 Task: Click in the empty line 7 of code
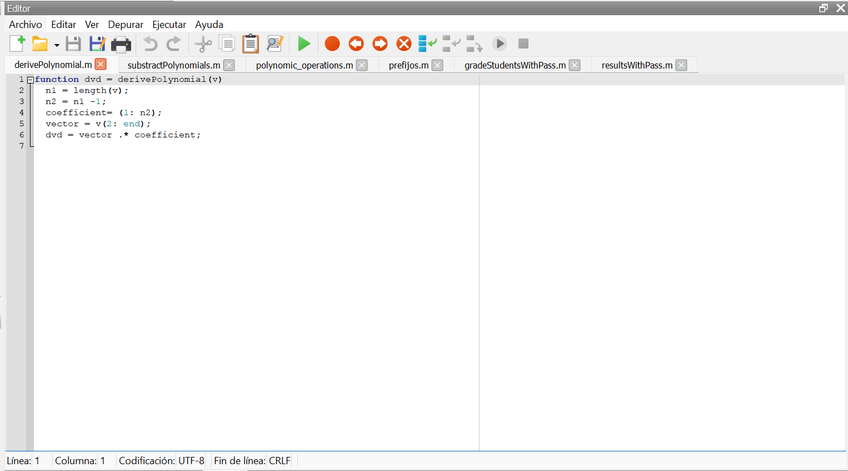[200, 146]
